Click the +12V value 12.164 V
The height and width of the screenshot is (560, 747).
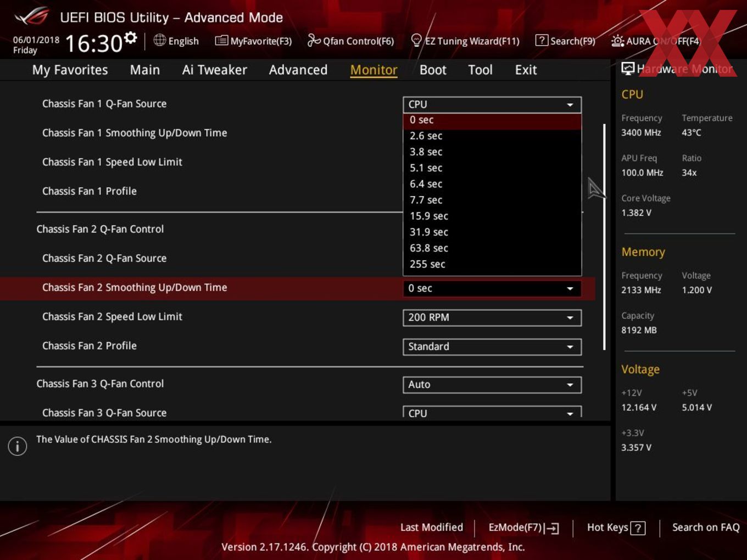[x=639, y=408]
